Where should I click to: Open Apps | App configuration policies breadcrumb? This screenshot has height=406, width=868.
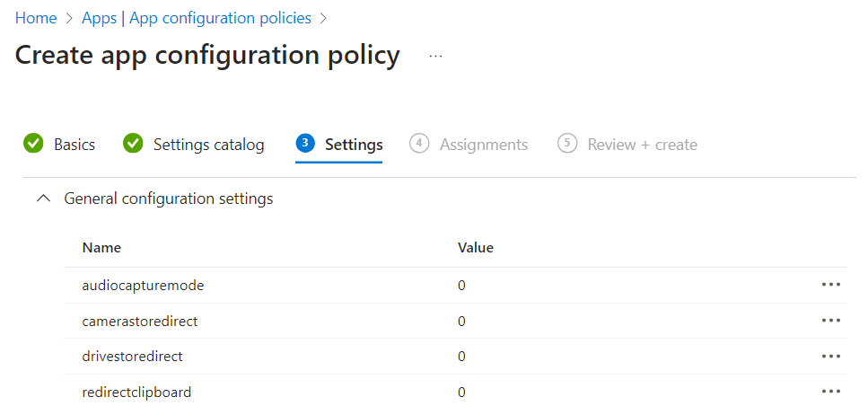click(x=197, y=18)
